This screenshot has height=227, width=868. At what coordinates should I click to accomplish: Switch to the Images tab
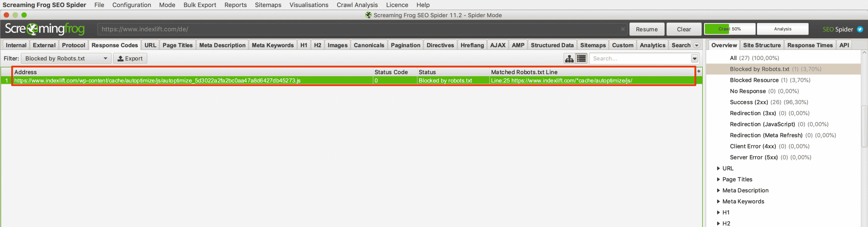337,45
